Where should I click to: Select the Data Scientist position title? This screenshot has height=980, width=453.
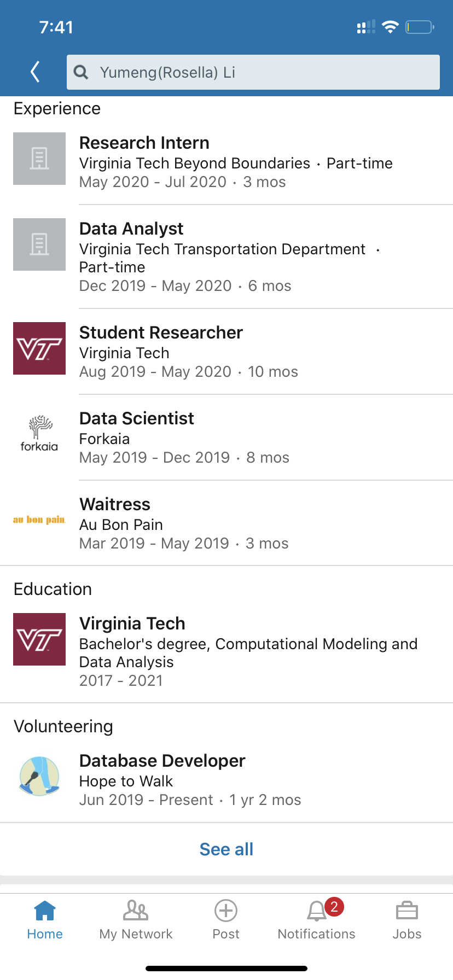click(x=137, y=419)
